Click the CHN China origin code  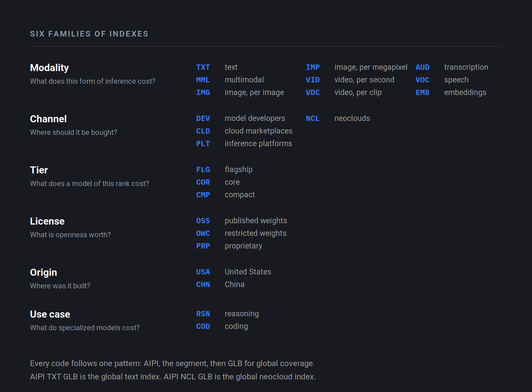(203, 284)
